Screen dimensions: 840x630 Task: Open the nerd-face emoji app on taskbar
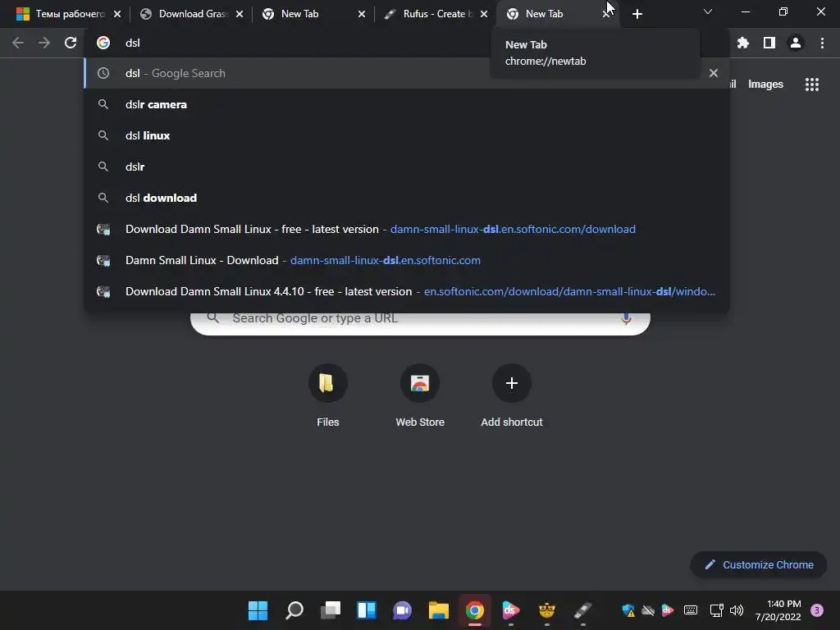547,610
